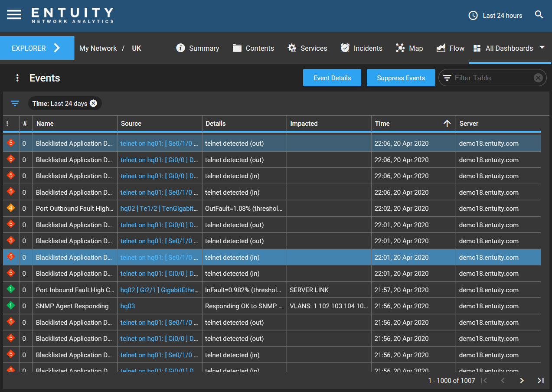Sort by the Name column header
Image resolution: width=552 pixels, height=392 pixels.
(75, 124)
